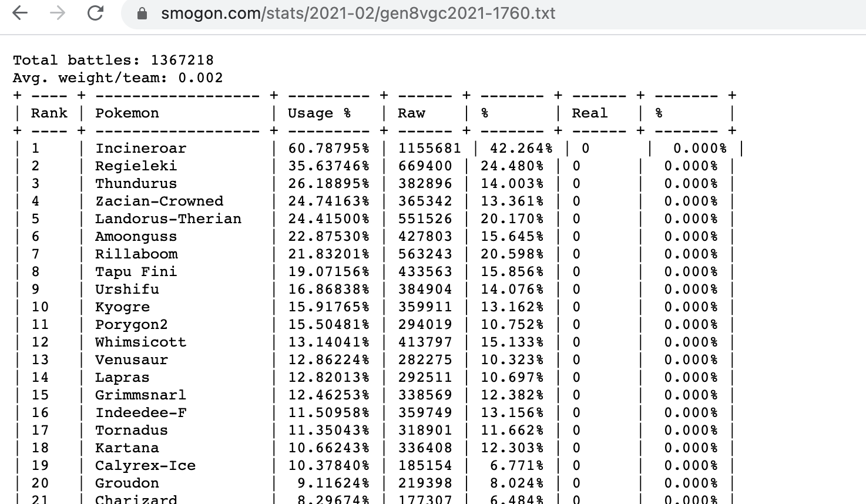Screen dimensions: 866x504
Task: Select the name 'Regieleki'
Action: click(x=136, y=166)
